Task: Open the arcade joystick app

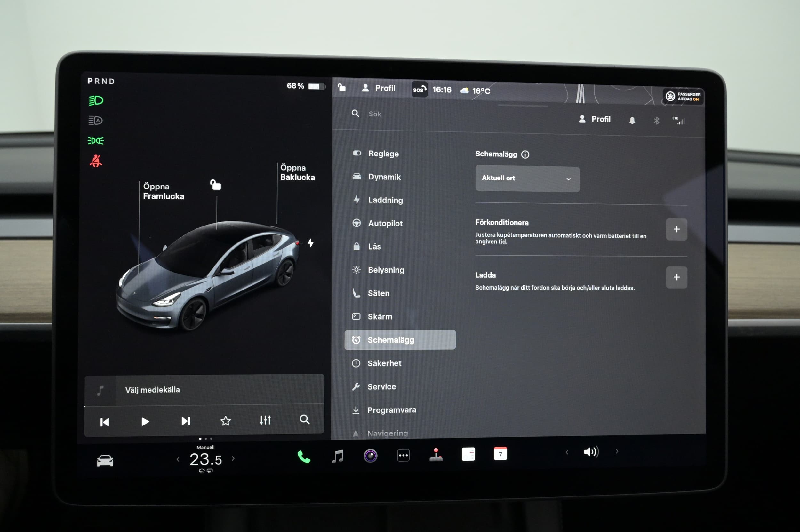Action: point(436,455)
